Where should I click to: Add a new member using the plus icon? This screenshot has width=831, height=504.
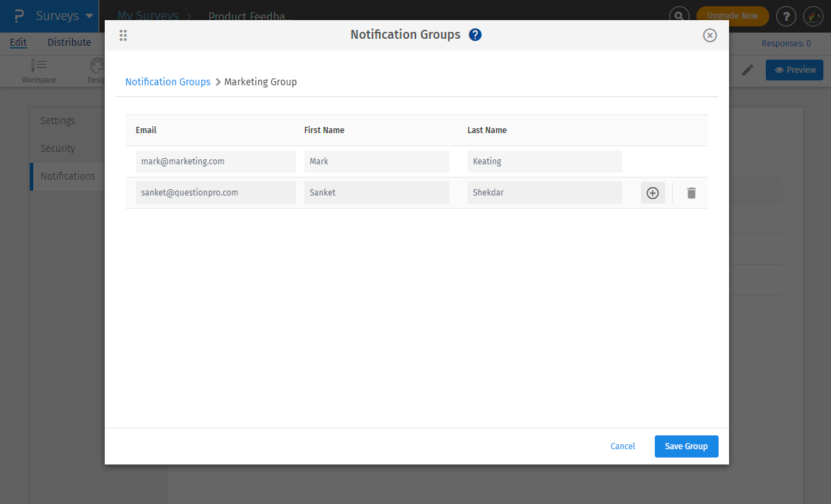tap(652, 193)
